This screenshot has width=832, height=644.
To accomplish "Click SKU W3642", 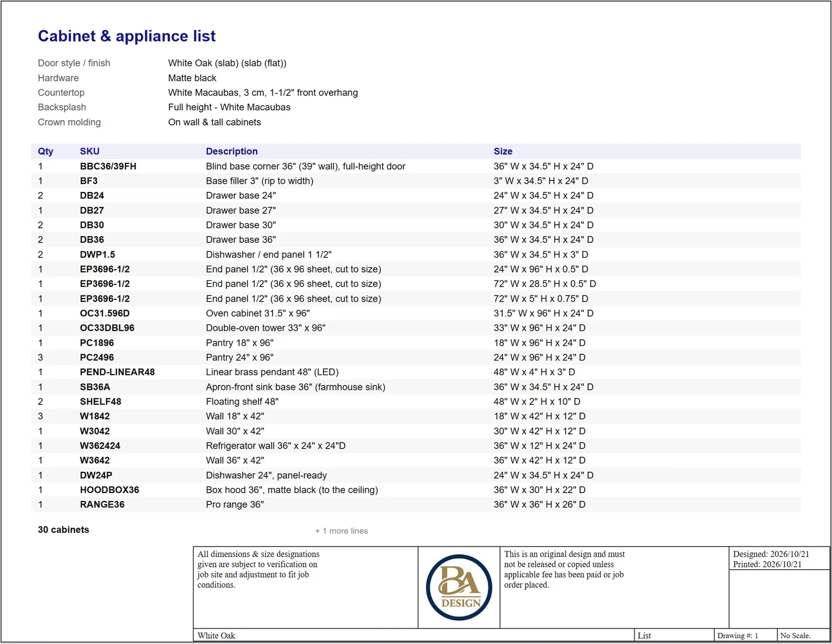I will tap(95, 460).
